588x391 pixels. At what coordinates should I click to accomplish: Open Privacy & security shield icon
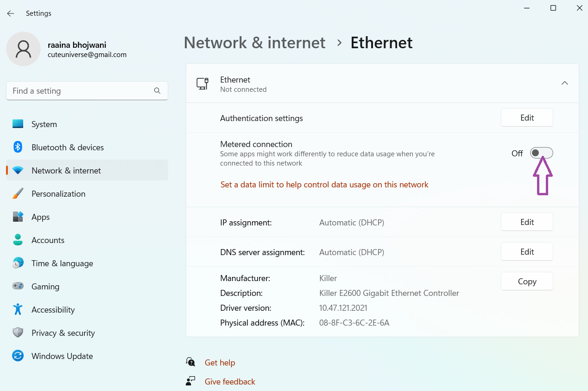(x=18, y=333)
